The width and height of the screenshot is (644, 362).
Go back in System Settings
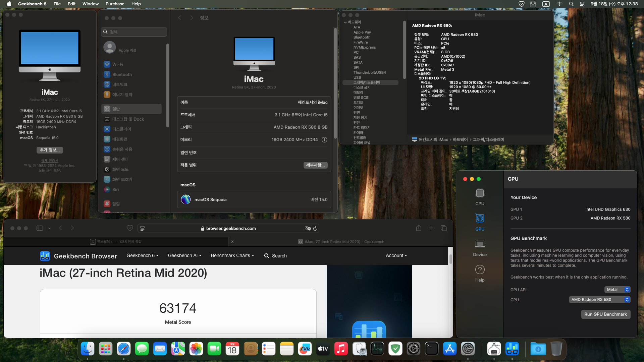(x=179, y=18)
